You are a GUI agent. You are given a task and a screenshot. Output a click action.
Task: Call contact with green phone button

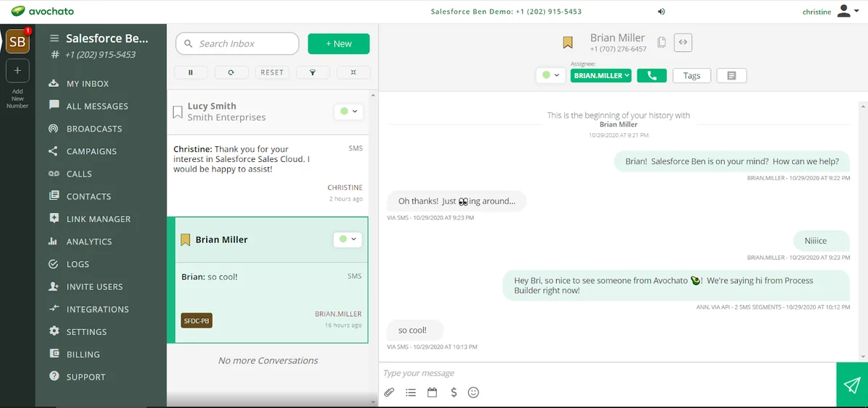tap(652, 75)
